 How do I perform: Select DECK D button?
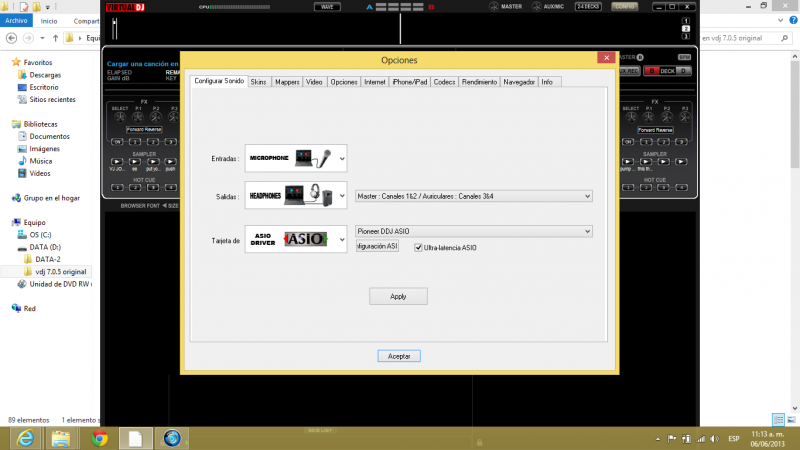coord(684,71)
